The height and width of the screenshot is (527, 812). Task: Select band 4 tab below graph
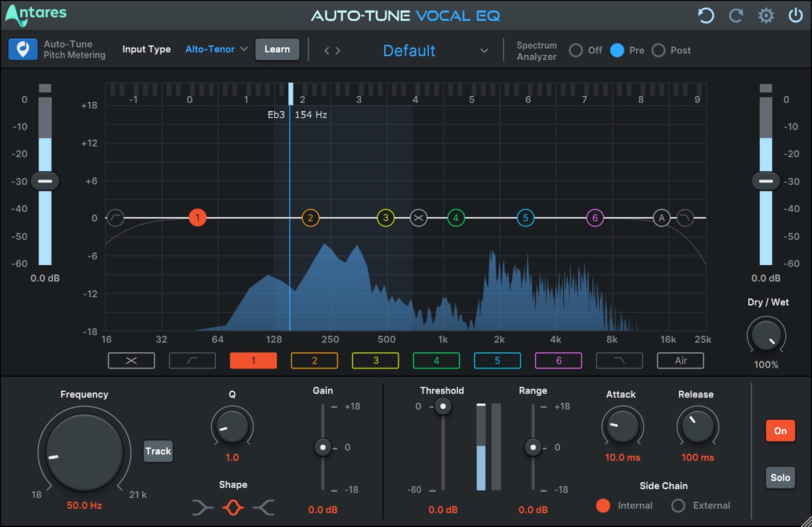point(436,360)
